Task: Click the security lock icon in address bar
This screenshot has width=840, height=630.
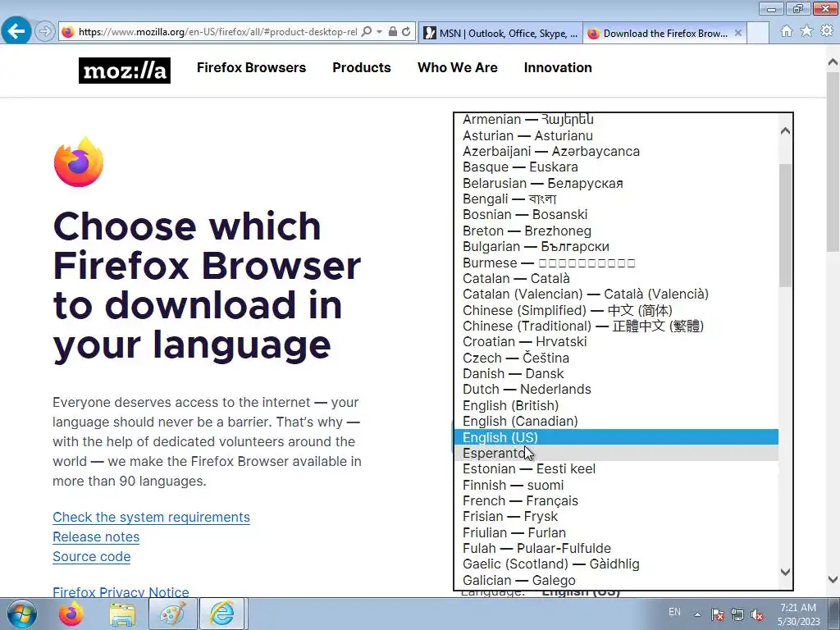Action: [393, 32]
